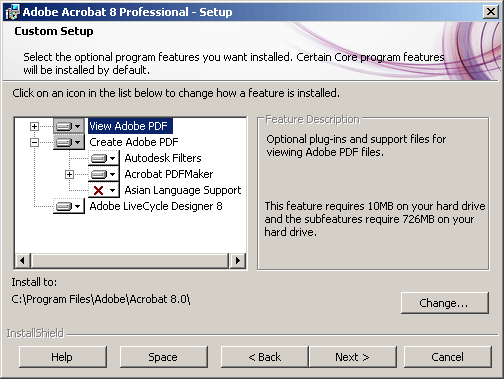Select Acrobat PDFMaker feature
Image resolution: width=504 pixels, height=379 pixels.
coord(169,174)
